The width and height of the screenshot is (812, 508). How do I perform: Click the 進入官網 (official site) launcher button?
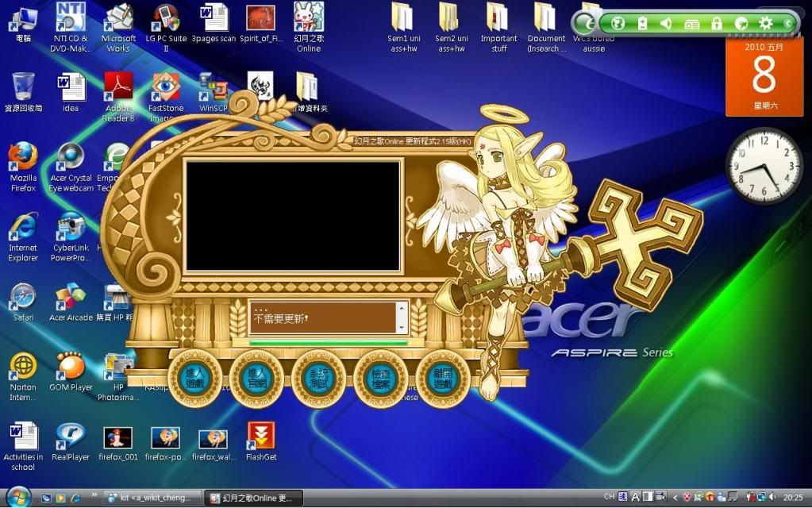pos(256,379)
